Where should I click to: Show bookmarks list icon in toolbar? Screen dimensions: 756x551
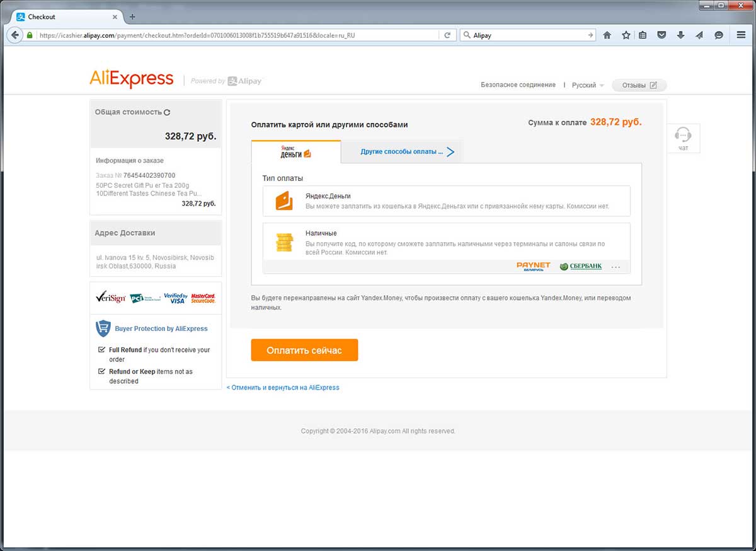643,35
